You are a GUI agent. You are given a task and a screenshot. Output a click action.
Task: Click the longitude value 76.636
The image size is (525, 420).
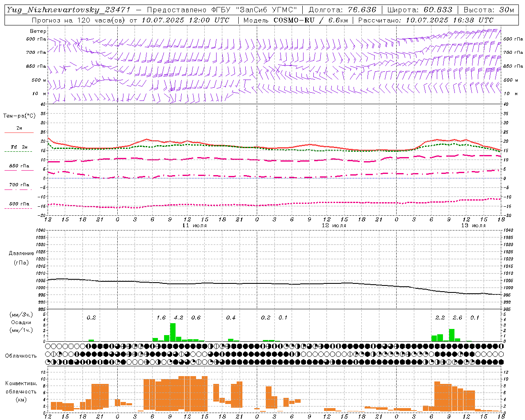point(362,10)
